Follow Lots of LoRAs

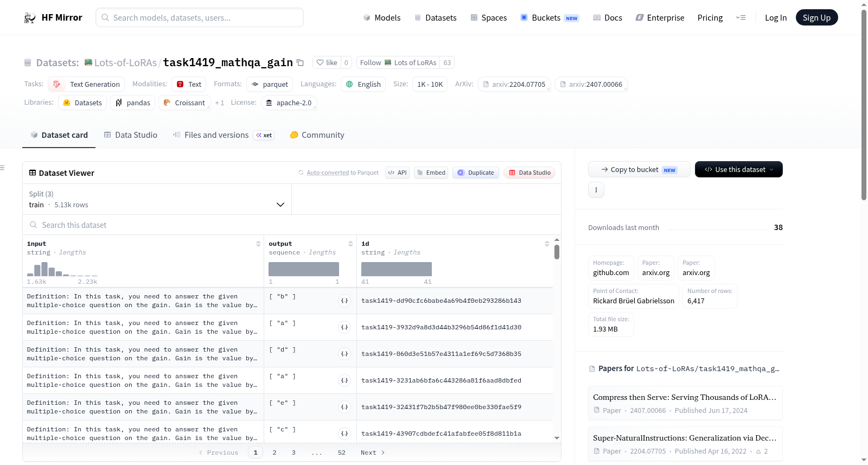[398, 62]
